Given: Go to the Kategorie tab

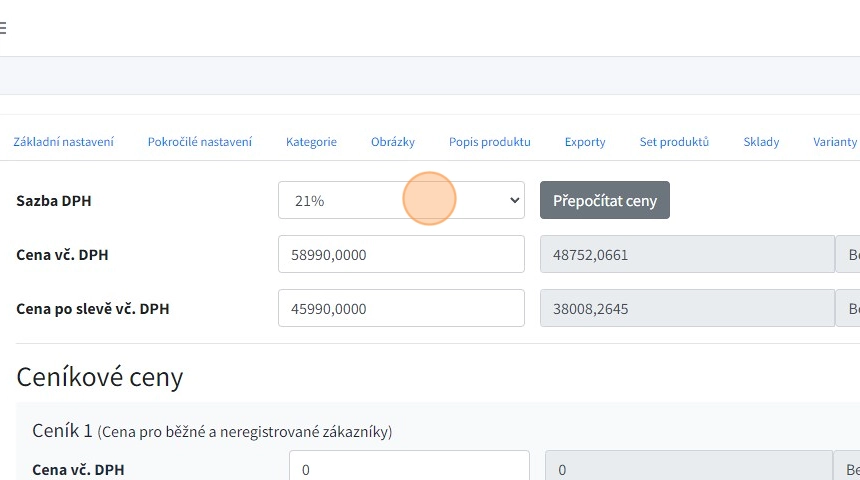Looking at the screenshot, I should click(311, 142).
